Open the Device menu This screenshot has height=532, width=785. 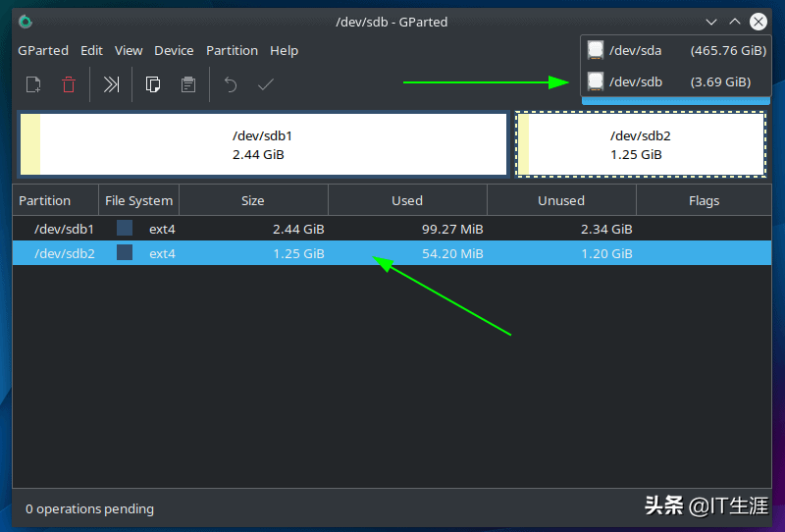pos(174,50)
